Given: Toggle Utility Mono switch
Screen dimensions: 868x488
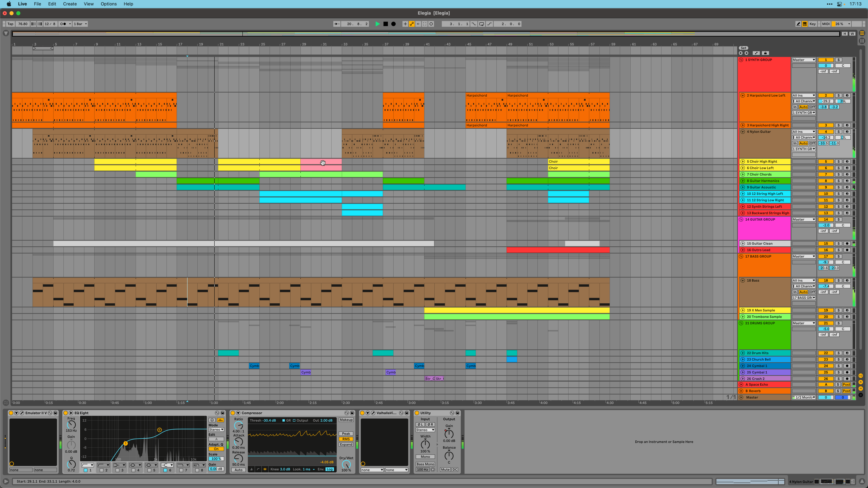Looking at the screenshot, I should (x=425, y=457).
